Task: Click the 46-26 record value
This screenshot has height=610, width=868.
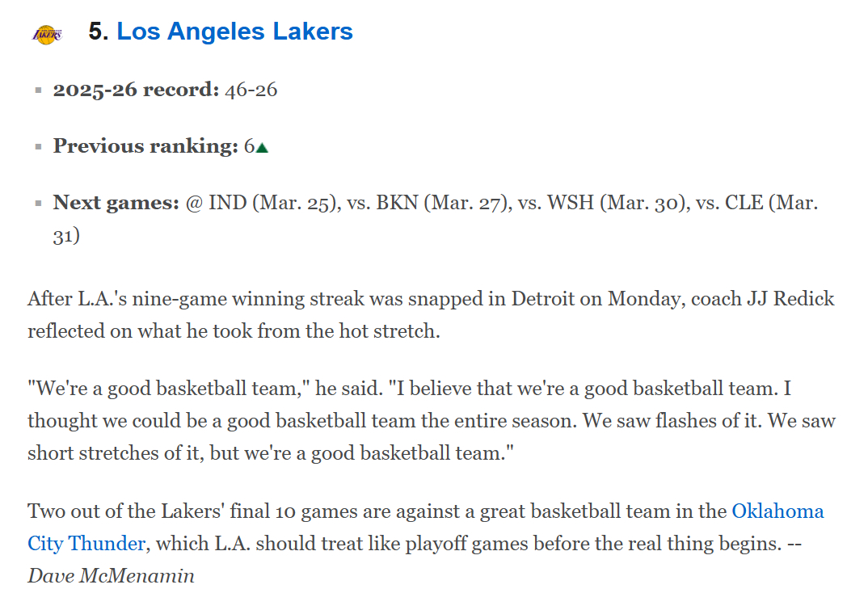Action: click(251, 90)
